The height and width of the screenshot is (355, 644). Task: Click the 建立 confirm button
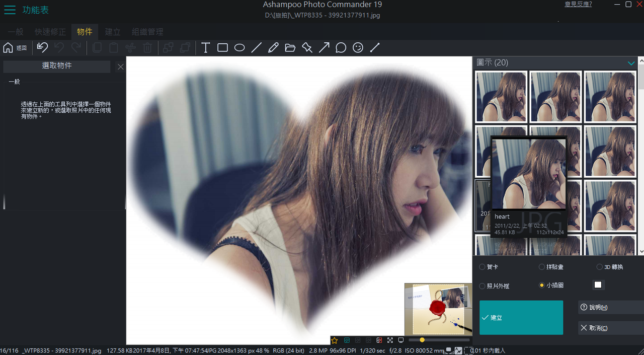(521, 318)
